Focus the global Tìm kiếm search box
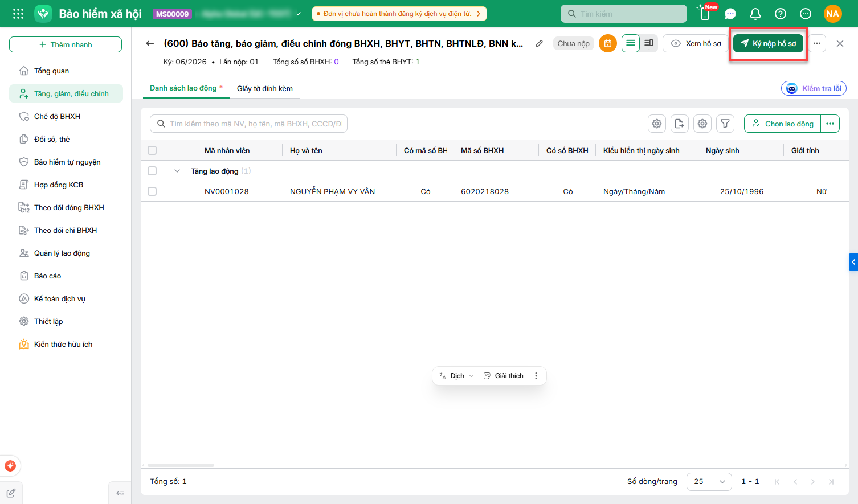Viewport: 858px width, 504px height. (624, 14)
